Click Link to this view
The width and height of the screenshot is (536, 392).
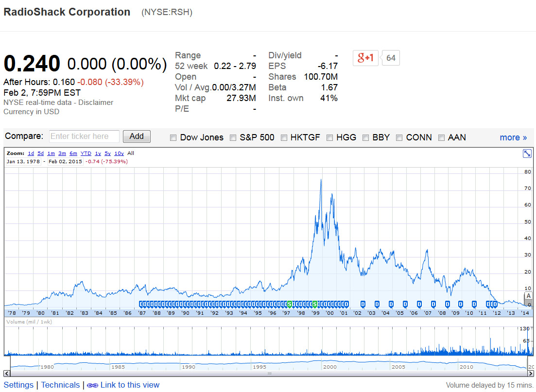[x=130, y=385]
